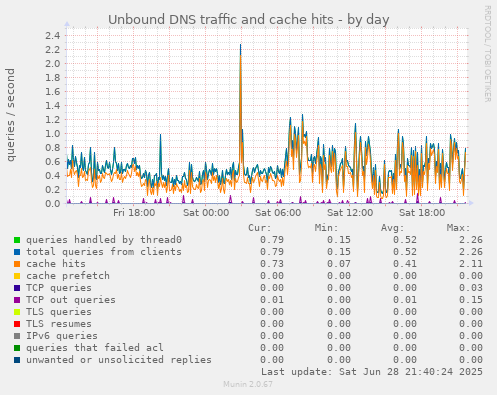
Task: Click the green swatch for queries handled by thread0
Action: (17, 240)
